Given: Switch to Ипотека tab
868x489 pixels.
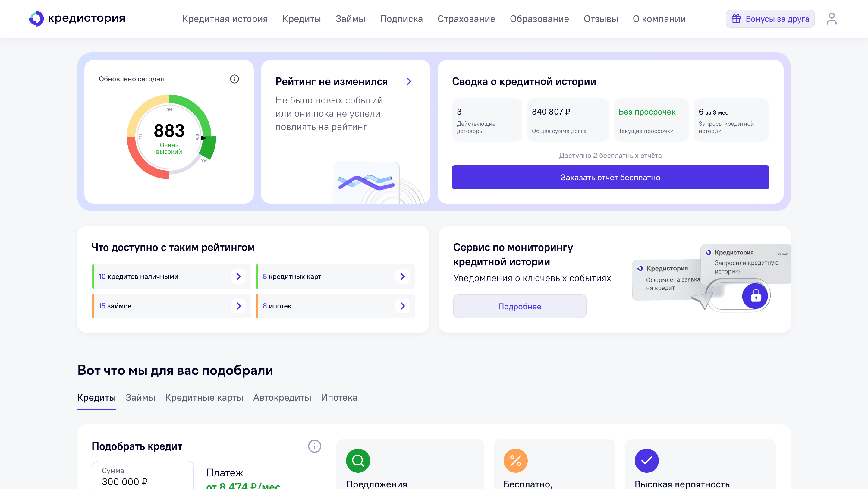Looking at the screenshot, I should (339, 397).
